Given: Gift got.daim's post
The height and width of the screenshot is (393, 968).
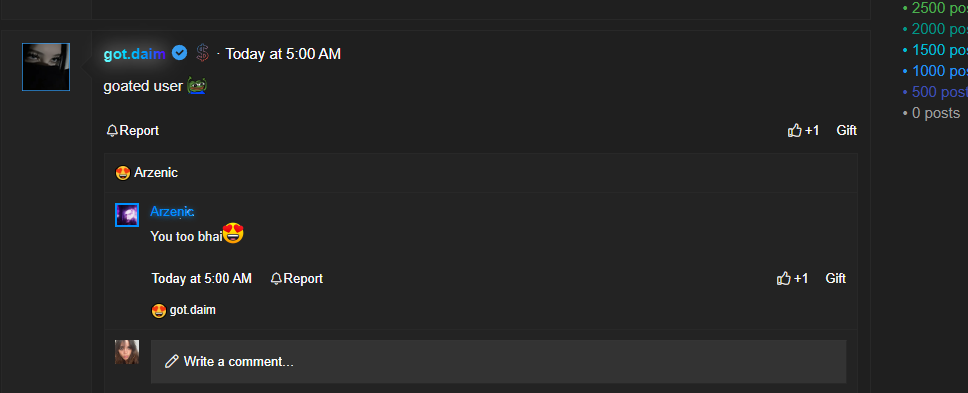Looking at the screenshot, I should coord(846,130).
